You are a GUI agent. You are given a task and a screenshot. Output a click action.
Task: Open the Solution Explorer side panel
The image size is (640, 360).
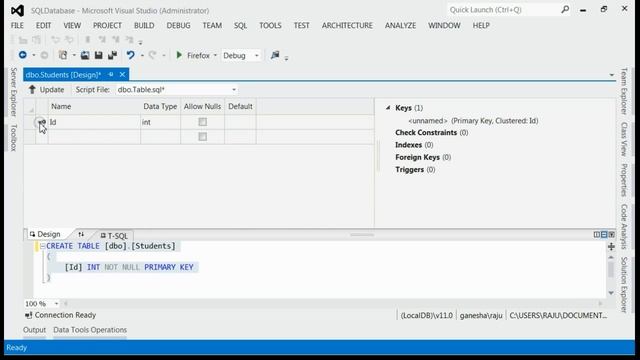(x=624, y=284)
